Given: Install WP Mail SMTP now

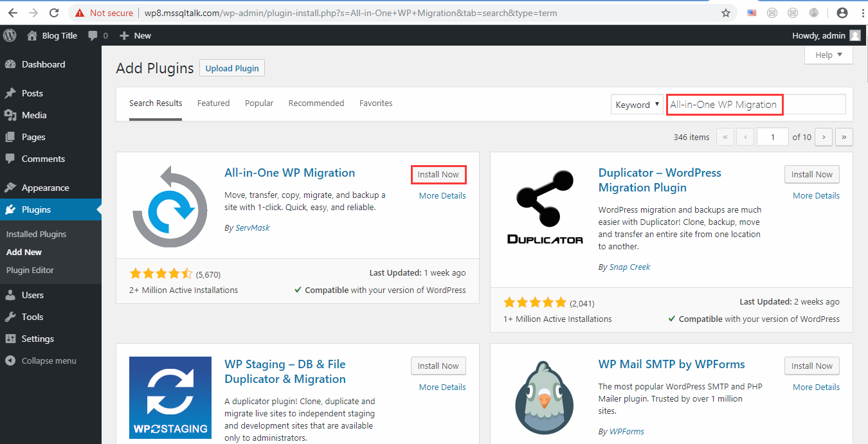Looking at the screenshot, I should [x=812, y=366].
